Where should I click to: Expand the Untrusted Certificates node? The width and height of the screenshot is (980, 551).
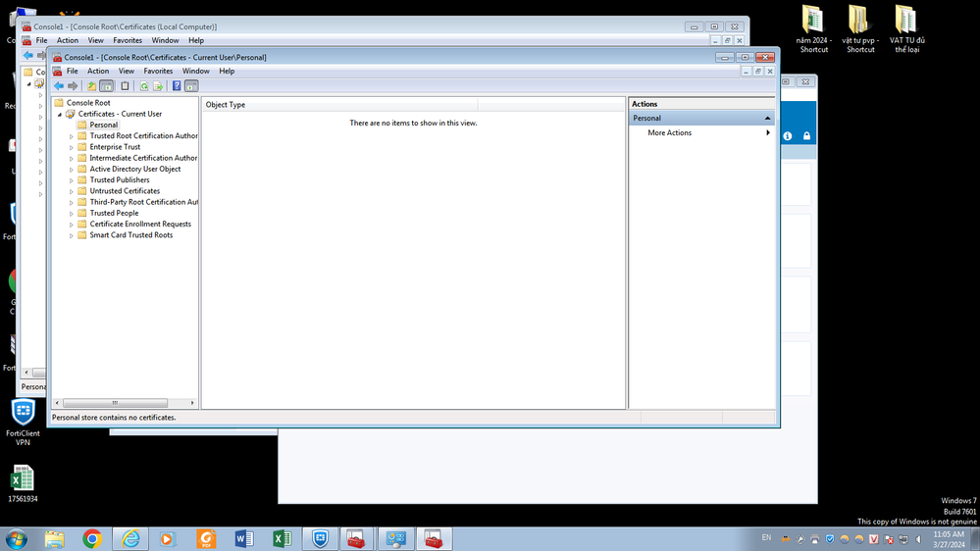pyautogui.click(x=72, y=191)
